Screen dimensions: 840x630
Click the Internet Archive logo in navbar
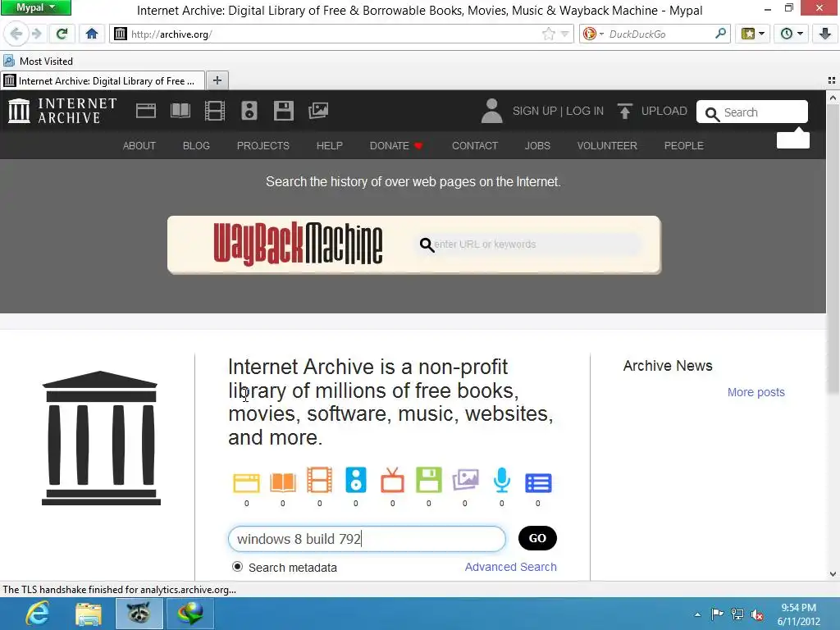[x=62, y=111]
